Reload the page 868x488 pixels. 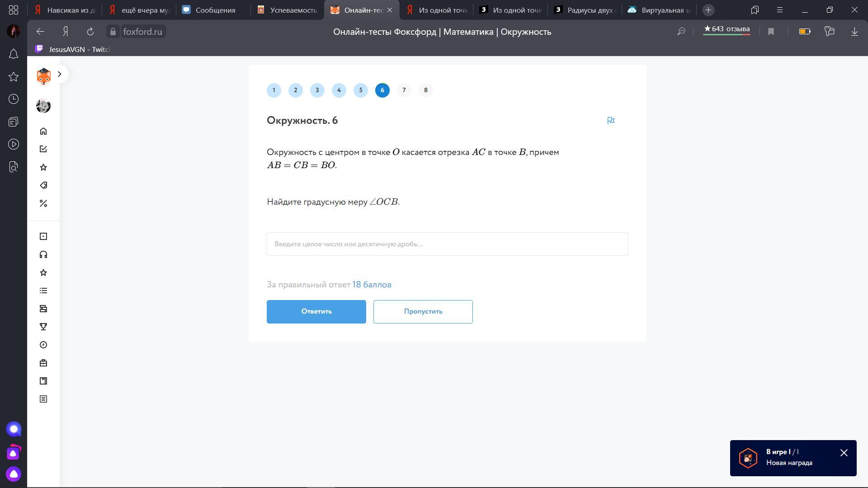click(x=90, y=32)
